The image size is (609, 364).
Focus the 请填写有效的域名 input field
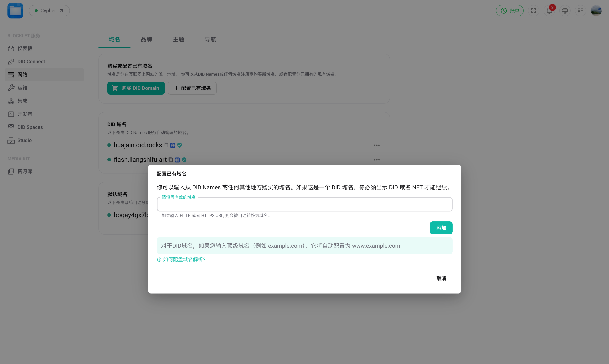[304, 205]
